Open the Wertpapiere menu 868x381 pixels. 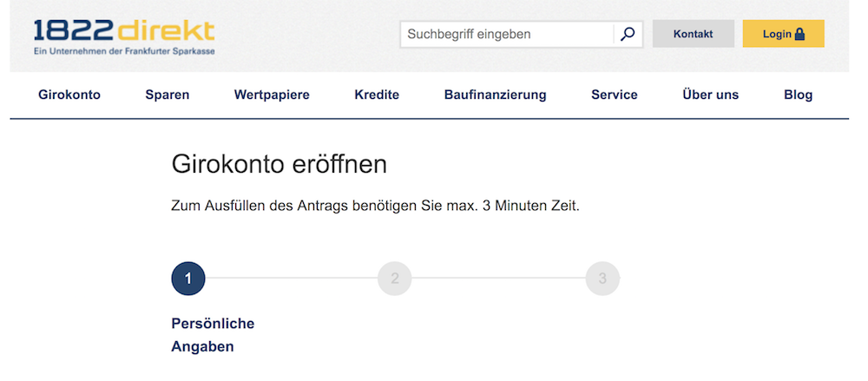(x=272, y=95)
